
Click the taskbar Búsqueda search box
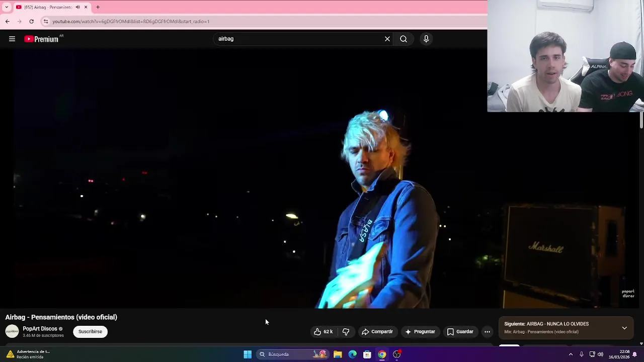(x=293, y=354)
